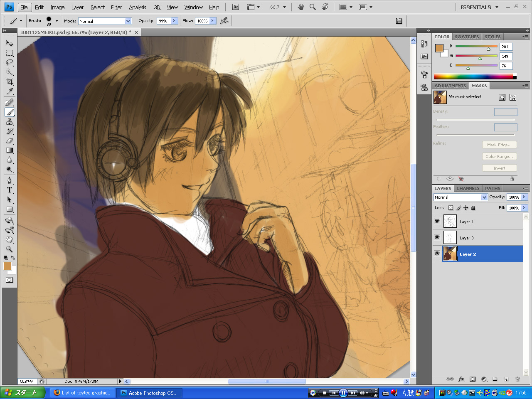Select the 3D Orbit camera tool
This screenshot has height=399, width=532.
[9, 230]
